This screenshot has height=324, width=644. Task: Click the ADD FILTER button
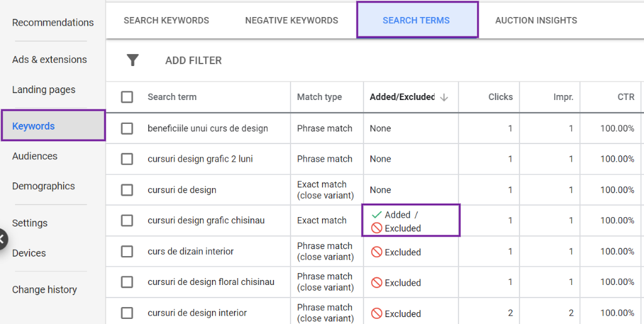(x=194, y=61)
